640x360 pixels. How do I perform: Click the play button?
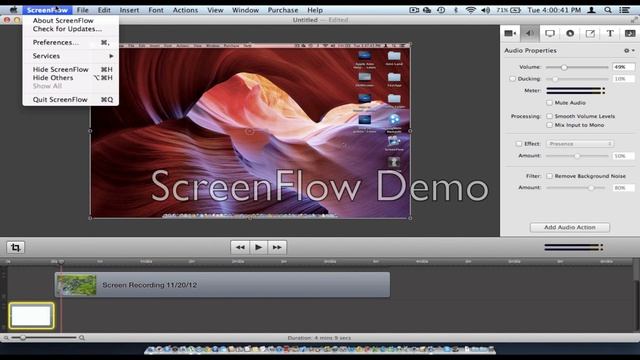tap(258, 247)
